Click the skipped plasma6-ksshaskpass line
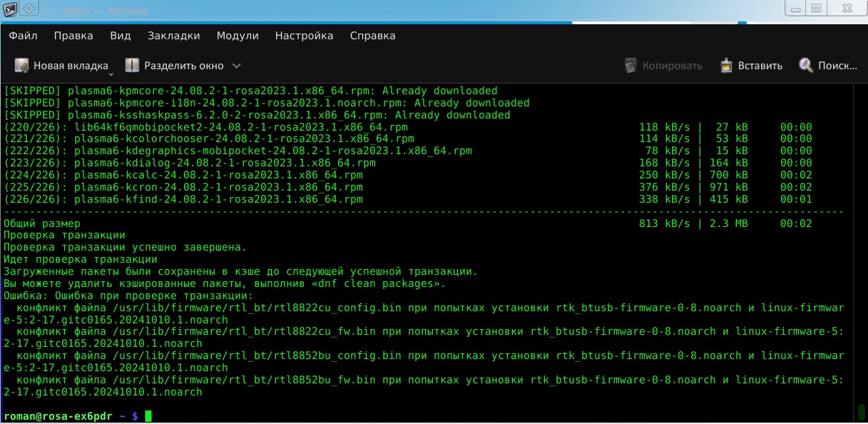This screenshot has width=868, height=424. click(x=257, y=115)
